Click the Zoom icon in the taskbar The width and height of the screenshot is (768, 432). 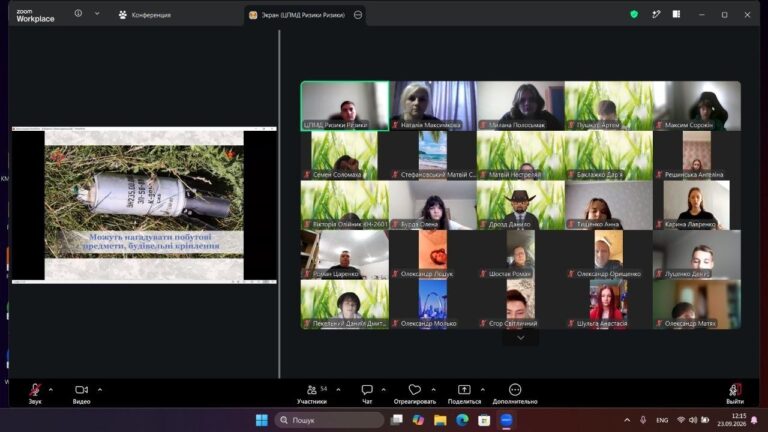tap(506, 420)
